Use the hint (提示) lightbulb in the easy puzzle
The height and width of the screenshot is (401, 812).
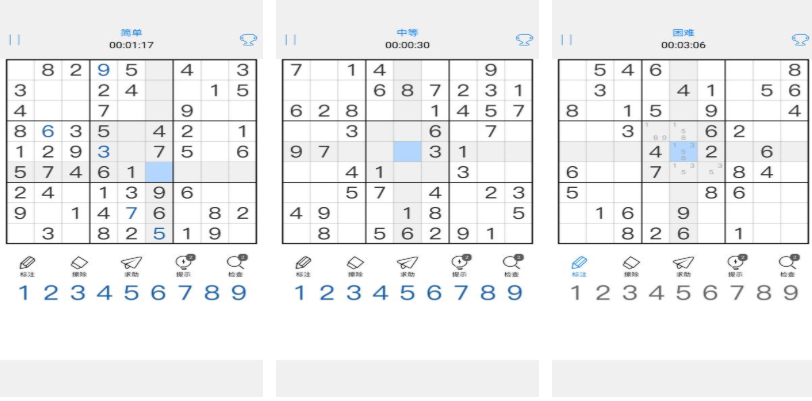[184, 265]
